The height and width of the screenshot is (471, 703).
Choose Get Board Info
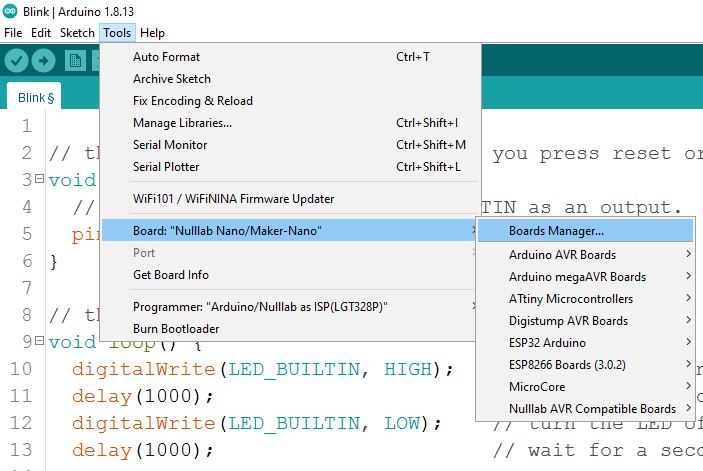point(171,275)
